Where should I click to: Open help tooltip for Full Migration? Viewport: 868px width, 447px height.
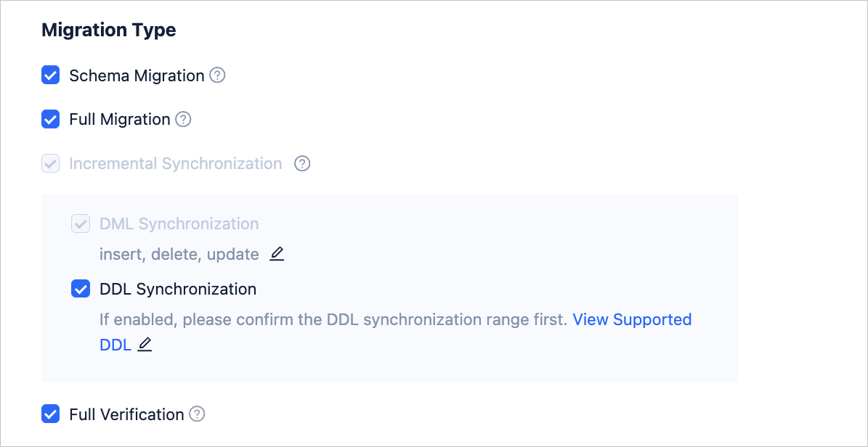tap(183, 119)
